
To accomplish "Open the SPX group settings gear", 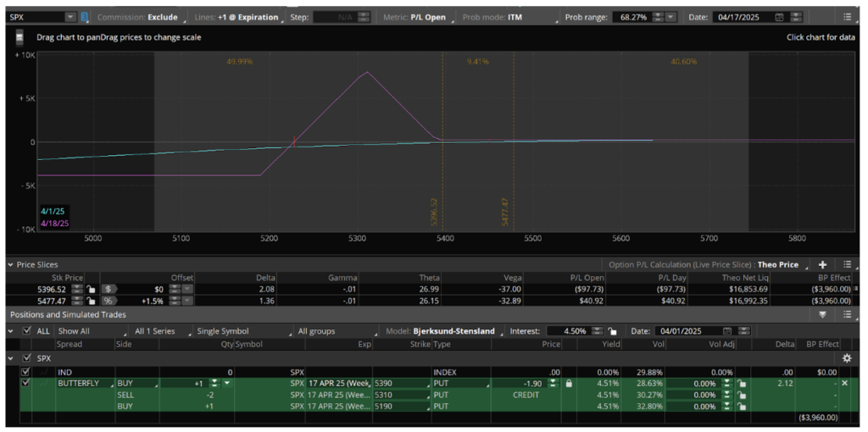I will 847,358.
